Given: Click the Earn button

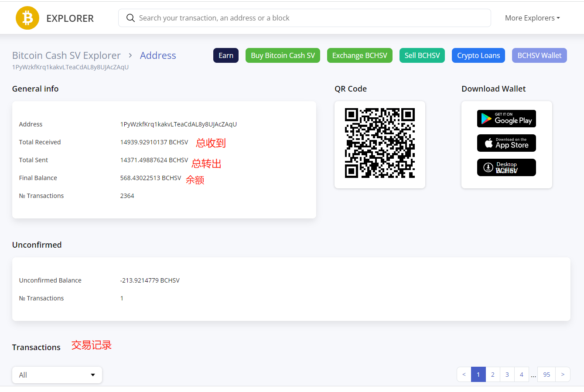Looking at the screenshot, I should tap(226, 55).
